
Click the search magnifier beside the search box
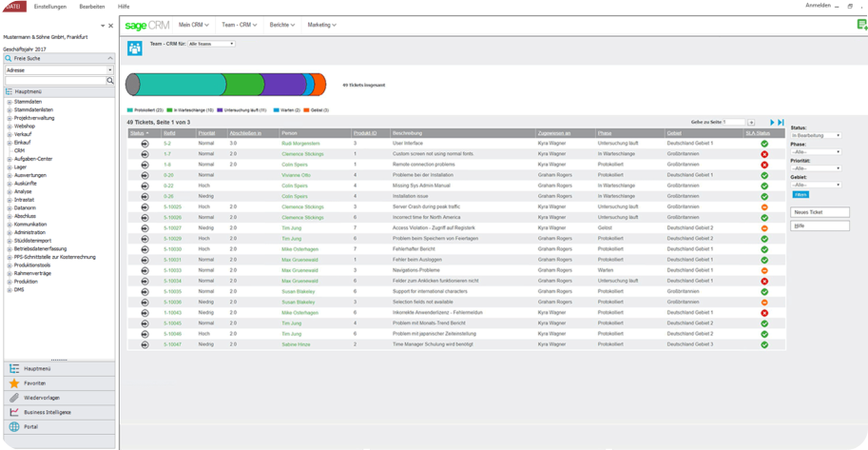pos(110,80)
